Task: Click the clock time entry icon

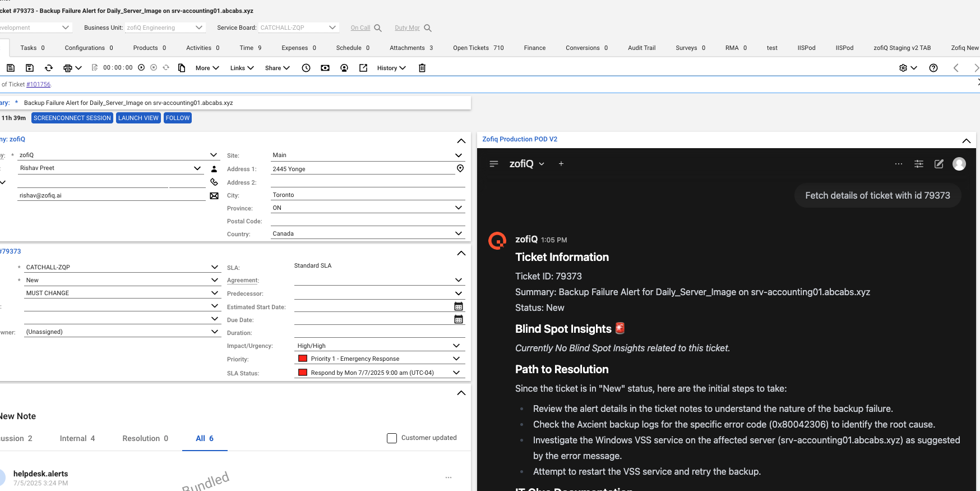Action: pyautogui.click(x=306, y=68)
